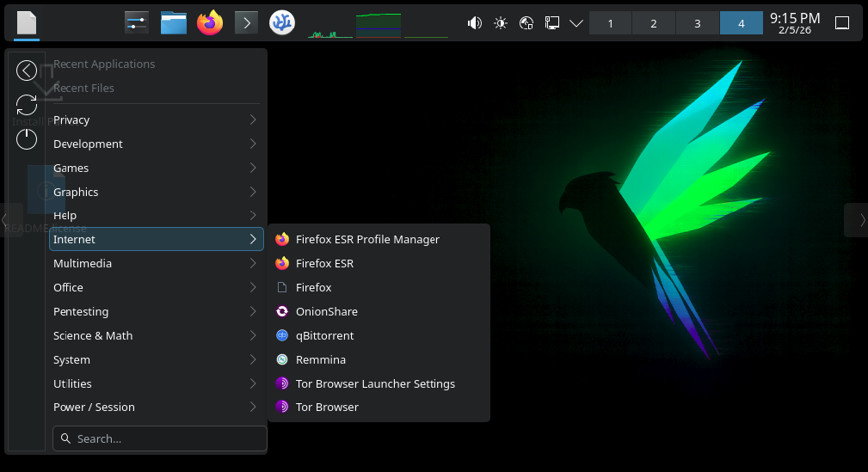868x472 pixels.
Task: Expand the Help submenu arrow
Action: point(253,215)
